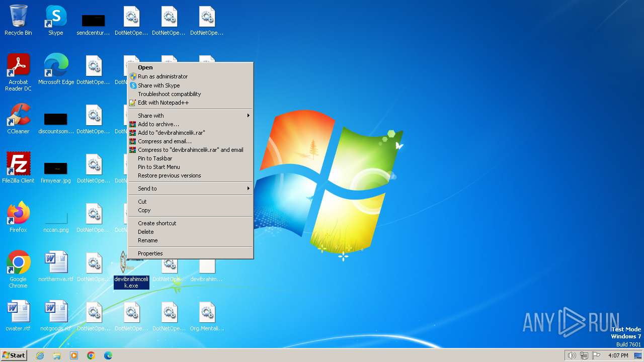The width and height of the screenshot is (644, 362).
Task: Open the network tray icon
Action: 584,355
